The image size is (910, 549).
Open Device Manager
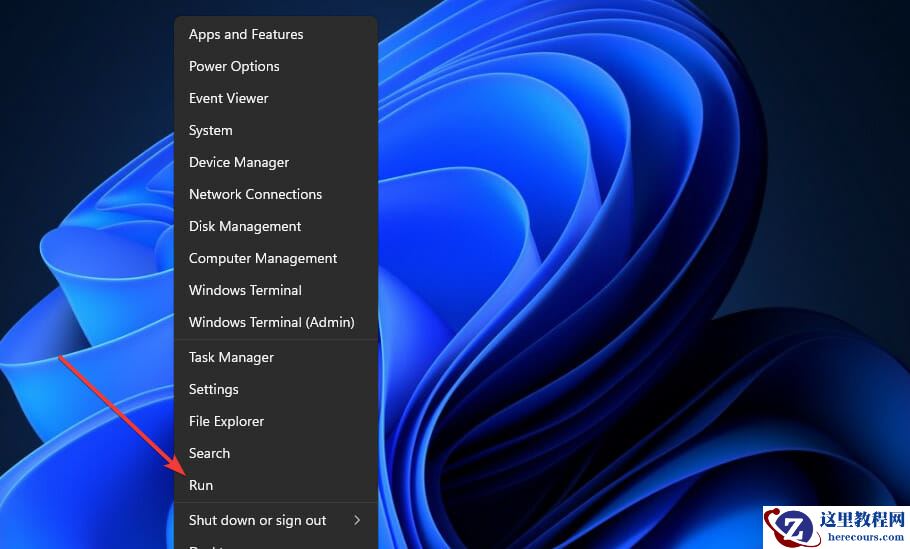pos(239,162)
